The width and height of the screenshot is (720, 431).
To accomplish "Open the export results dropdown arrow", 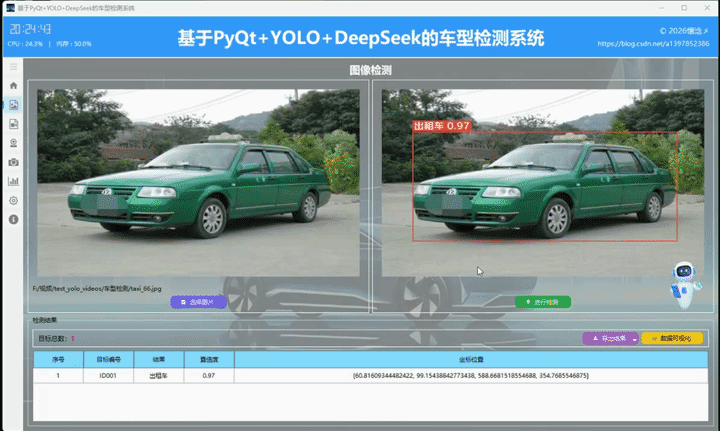I will tap(635, 339).
